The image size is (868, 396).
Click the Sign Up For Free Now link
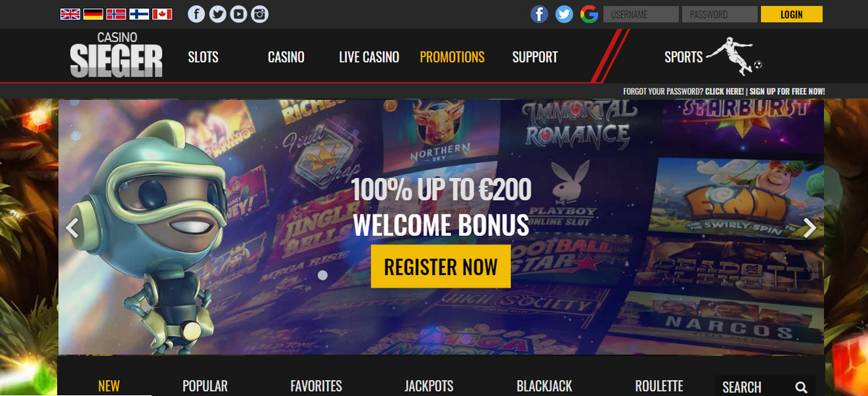point(787,91)
